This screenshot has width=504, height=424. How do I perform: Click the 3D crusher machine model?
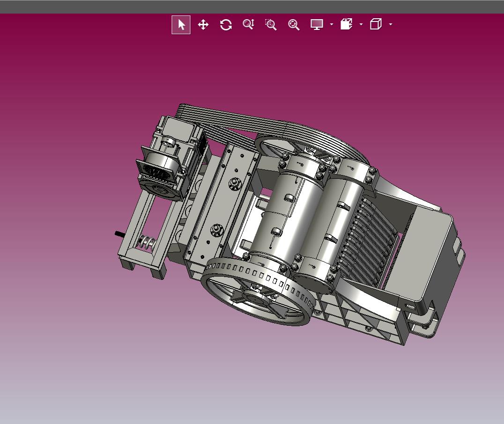click(291, 224)
